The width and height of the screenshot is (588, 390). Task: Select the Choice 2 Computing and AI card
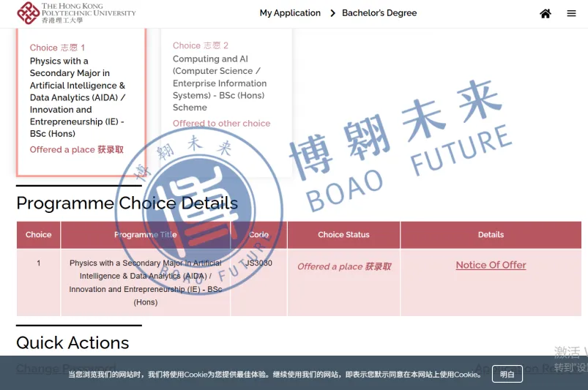pyautogui.click(x=226, y=102)
